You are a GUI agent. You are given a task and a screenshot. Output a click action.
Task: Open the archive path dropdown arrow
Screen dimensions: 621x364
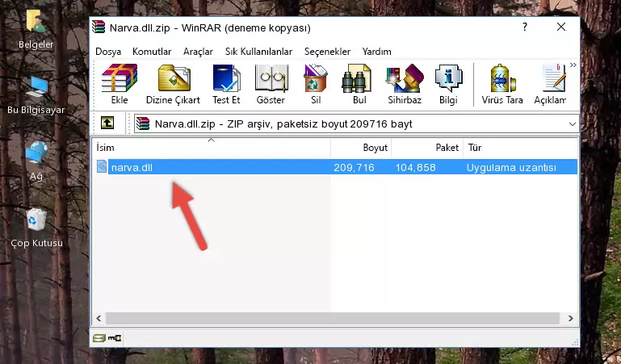(x=573, y=124)
